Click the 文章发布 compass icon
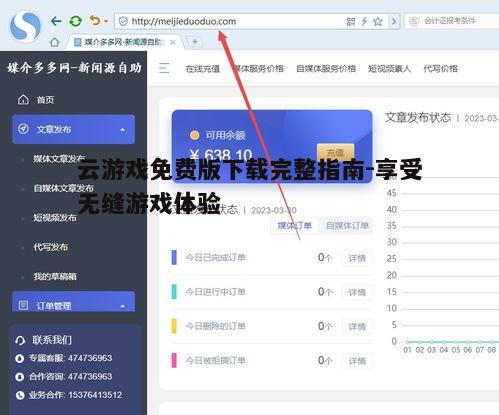Screen dimensions: 499x415 click(23, 129)
